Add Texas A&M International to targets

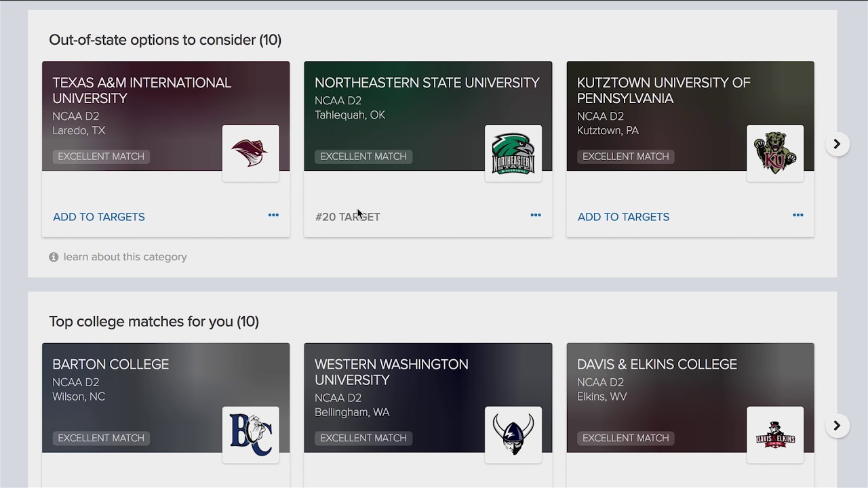coord(99,217)
